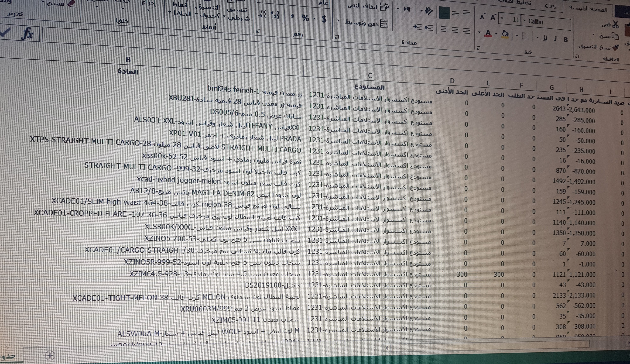The width and height of the screenshot is (630, 364).
Task: Select the cell with value 300 in column D
Action: tap(462, 274)
